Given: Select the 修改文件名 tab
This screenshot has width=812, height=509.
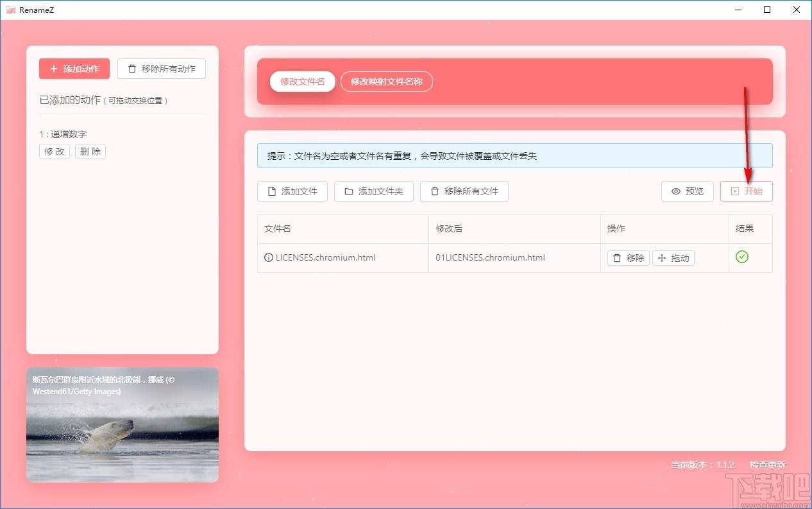Looking at the screenshot, I should point(303,82).
